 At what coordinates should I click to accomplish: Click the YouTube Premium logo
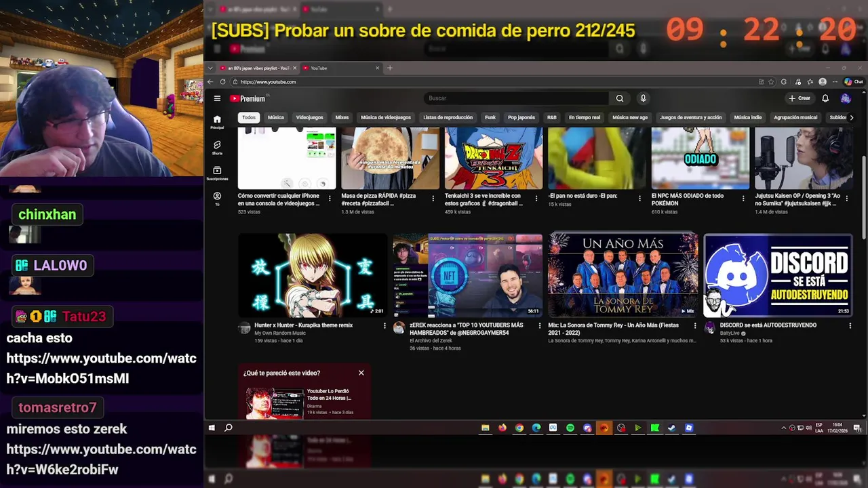(248, 98)
